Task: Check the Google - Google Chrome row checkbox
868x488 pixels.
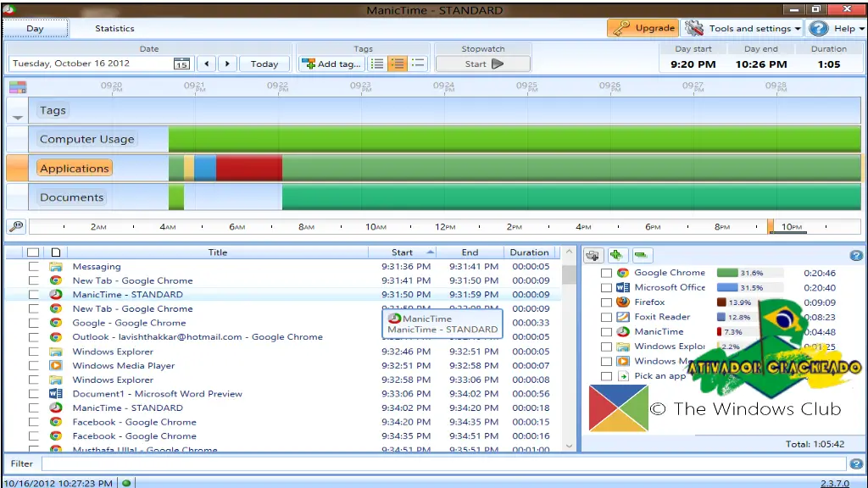Action: coord(34,323)
